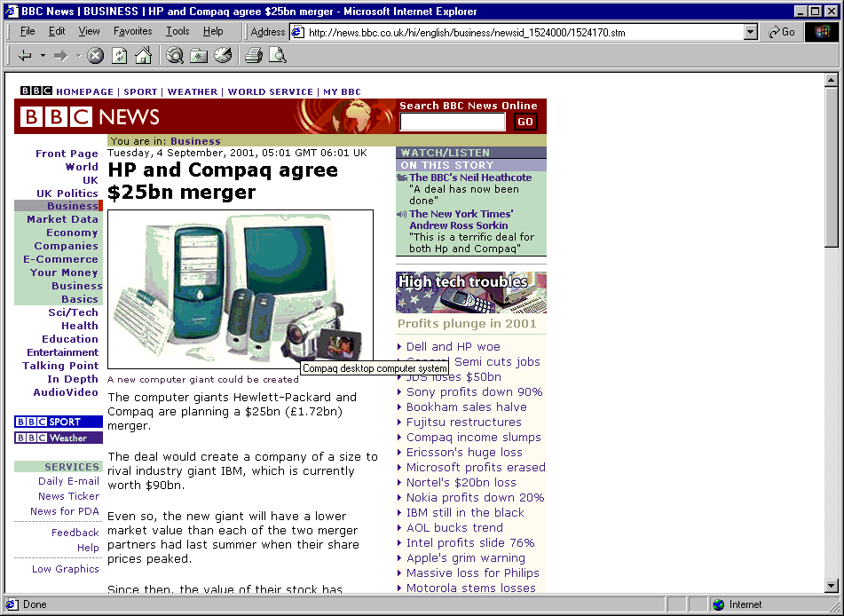
Task: Click the High tech troubles banner image
Action: 471,292
